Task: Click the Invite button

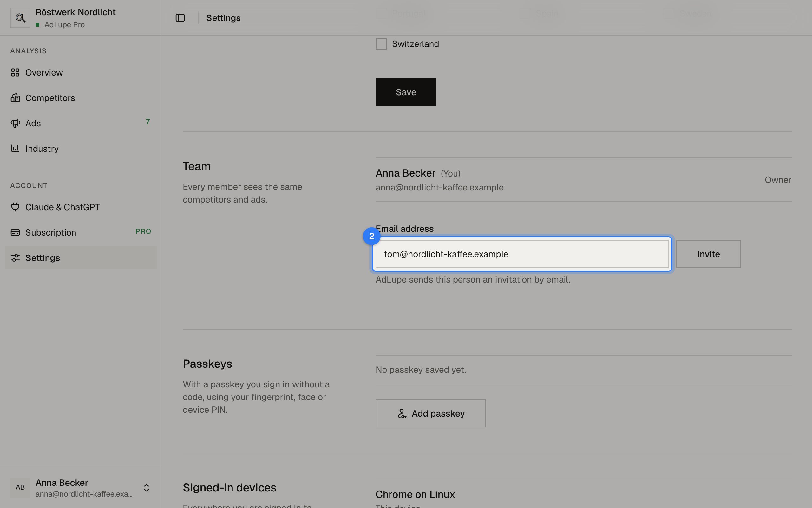Action: click(x=708, y=254)
